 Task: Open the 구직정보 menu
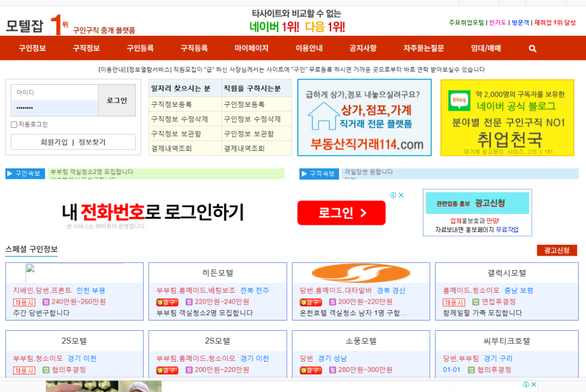click(x=86, y=48)
